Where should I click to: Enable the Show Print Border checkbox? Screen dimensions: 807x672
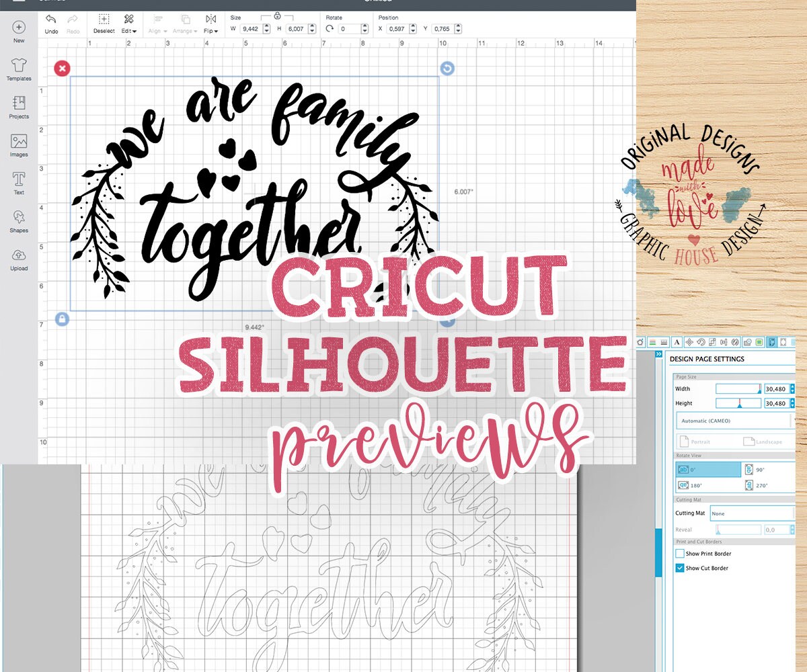click(679, 553)
